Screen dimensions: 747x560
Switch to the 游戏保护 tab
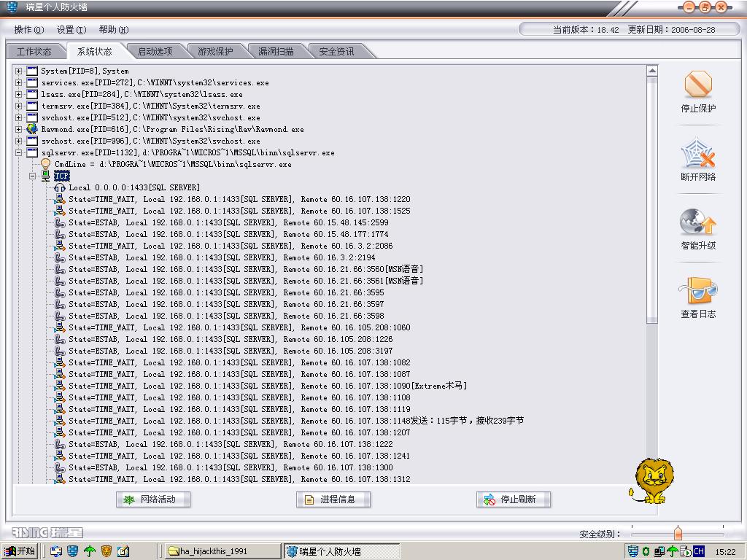point(215,52)
